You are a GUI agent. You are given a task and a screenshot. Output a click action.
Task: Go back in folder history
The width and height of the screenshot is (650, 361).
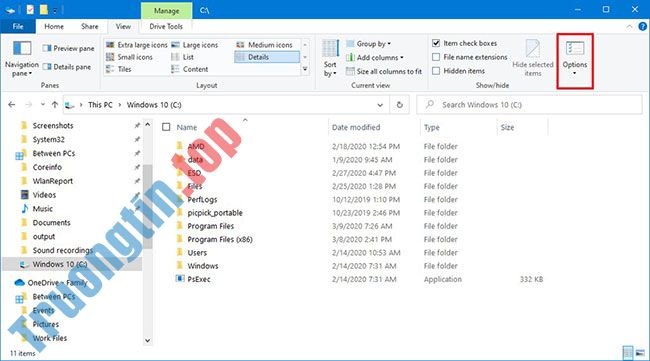[12, 105]
